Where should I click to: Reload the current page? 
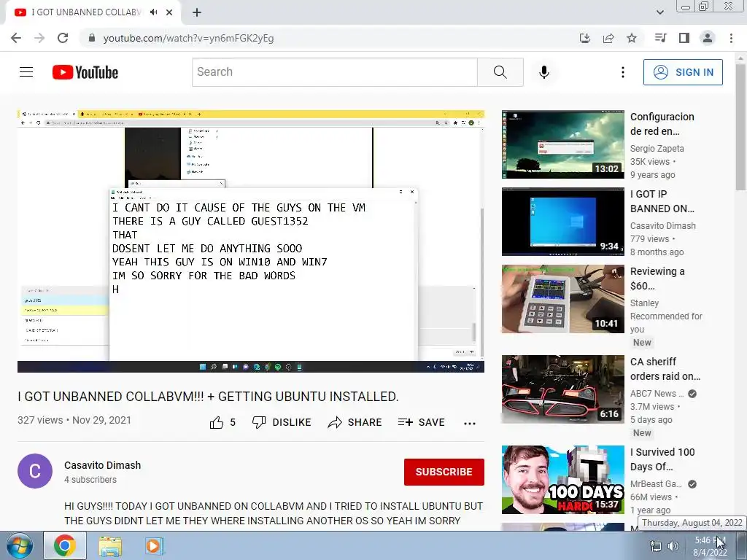coord(63,38)
